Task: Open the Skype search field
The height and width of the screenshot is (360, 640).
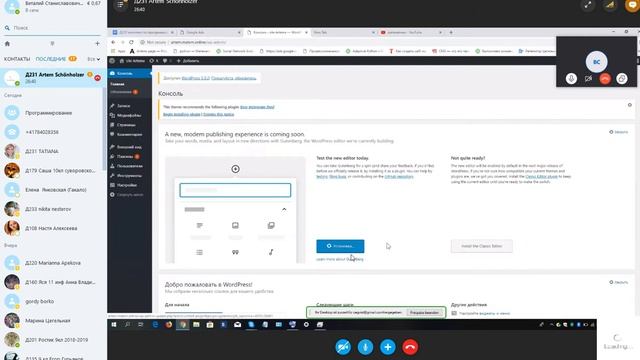Action: [x=53, y=28]
